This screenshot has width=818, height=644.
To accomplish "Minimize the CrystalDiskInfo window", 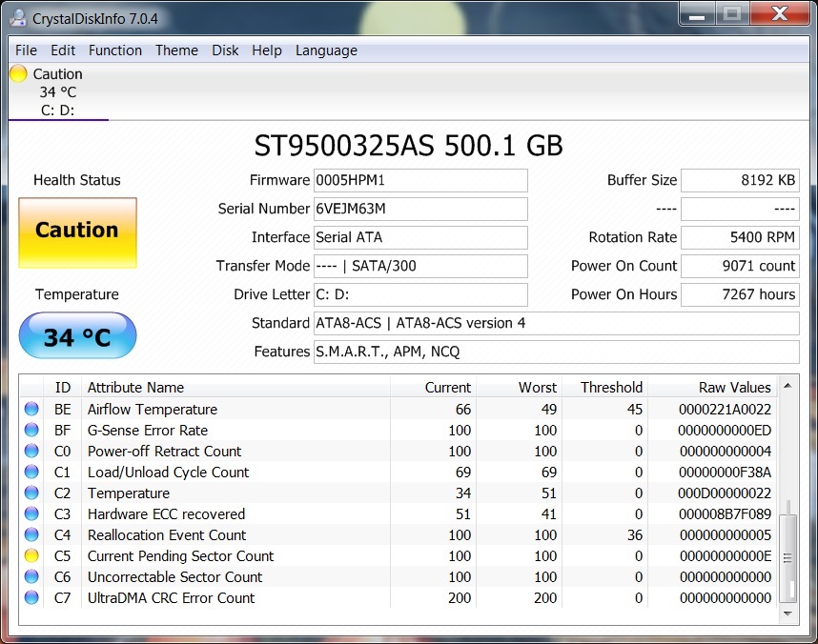I will (697, 14).
